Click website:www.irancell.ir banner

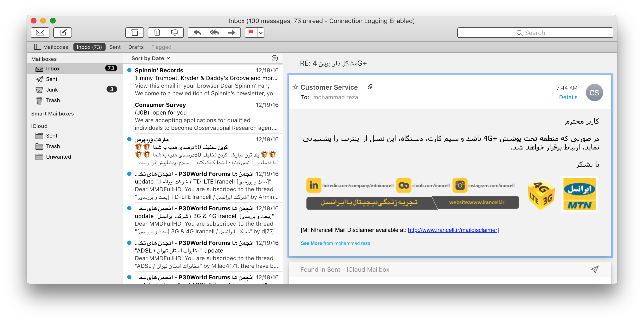click(477, 202)
